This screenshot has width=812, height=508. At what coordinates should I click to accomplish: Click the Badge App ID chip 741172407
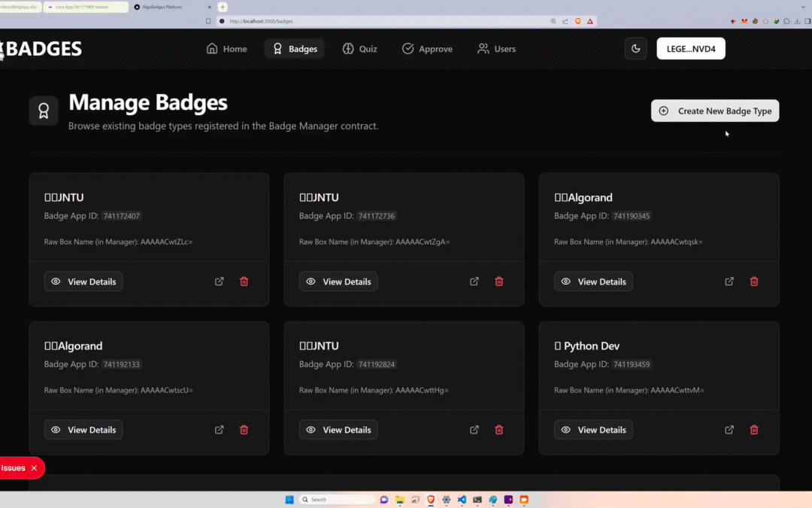tap(120, 216)
